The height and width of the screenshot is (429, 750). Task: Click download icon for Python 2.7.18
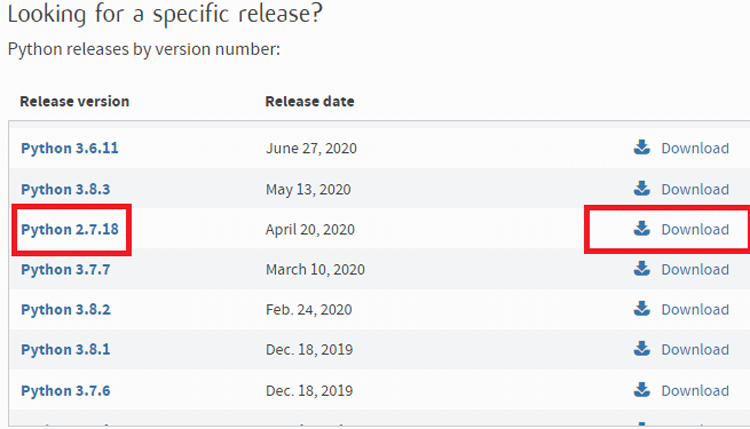(642, 229)
